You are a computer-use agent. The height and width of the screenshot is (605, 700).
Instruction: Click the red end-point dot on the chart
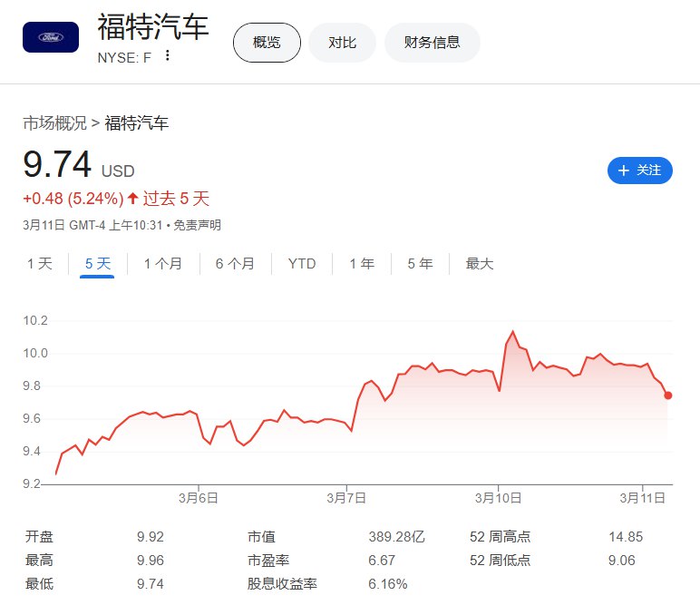point(668,395)
